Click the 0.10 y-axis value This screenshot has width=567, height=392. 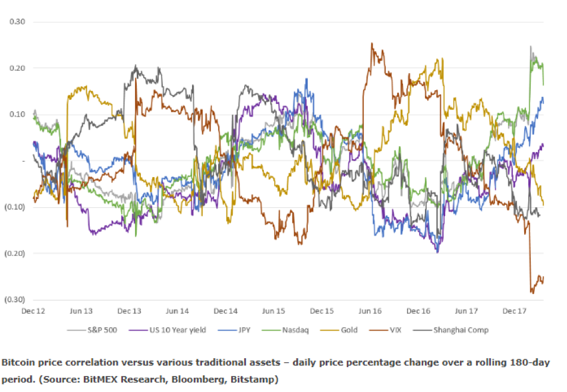[17, 115]
